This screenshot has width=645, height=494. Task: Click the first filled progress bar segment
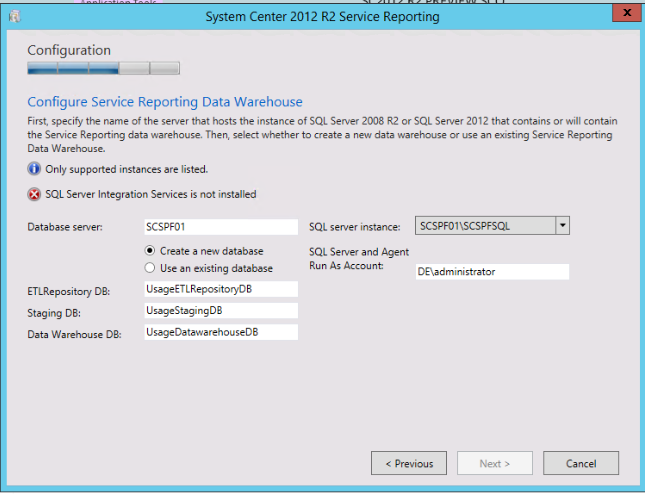coord(42,69)
